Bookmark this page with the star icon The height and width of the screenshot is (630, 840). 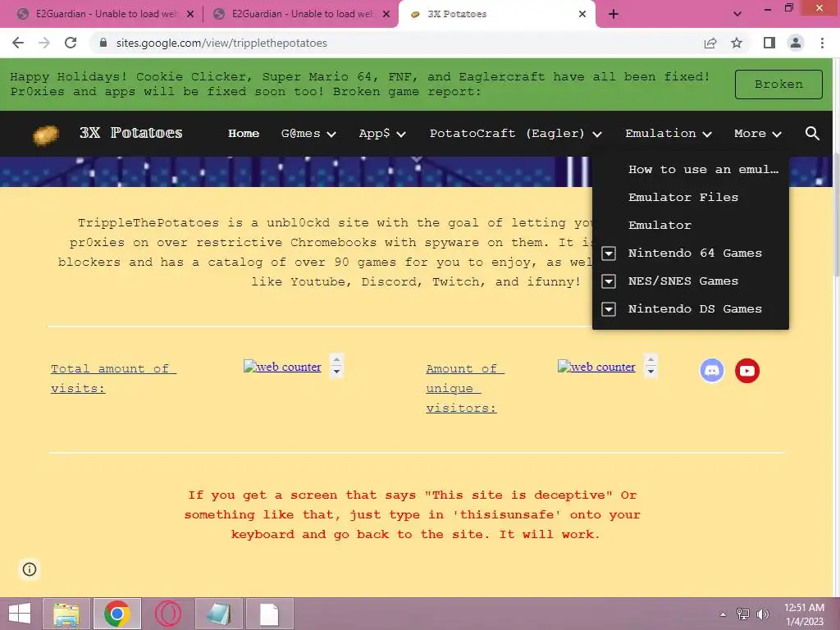(x=737, y=43)
